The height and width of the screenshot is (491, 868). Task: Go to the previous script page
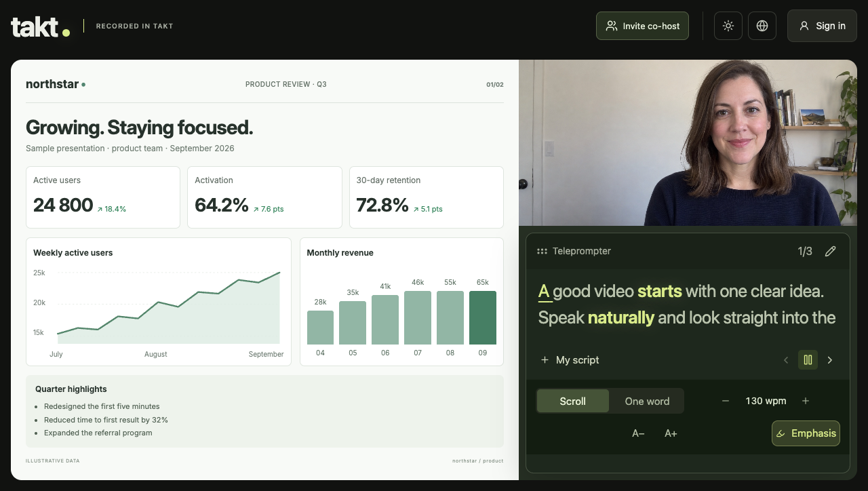pyautogui.click(x=786, y=360)
